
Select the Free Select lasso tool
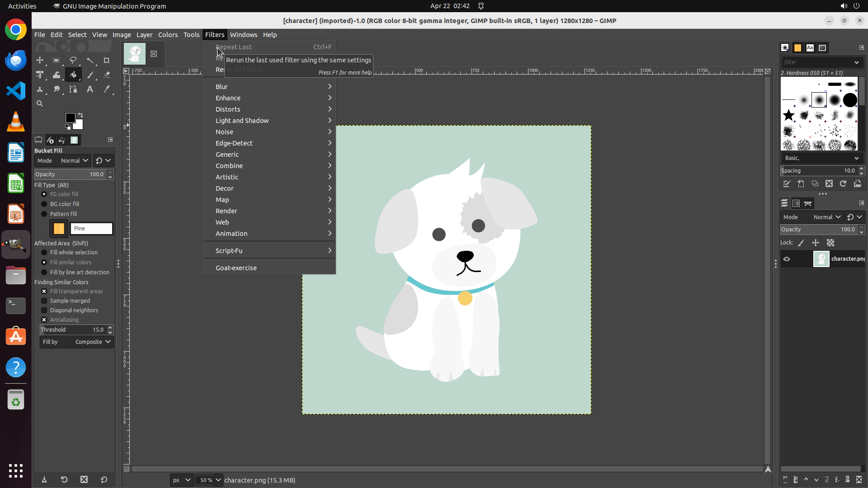73,60
